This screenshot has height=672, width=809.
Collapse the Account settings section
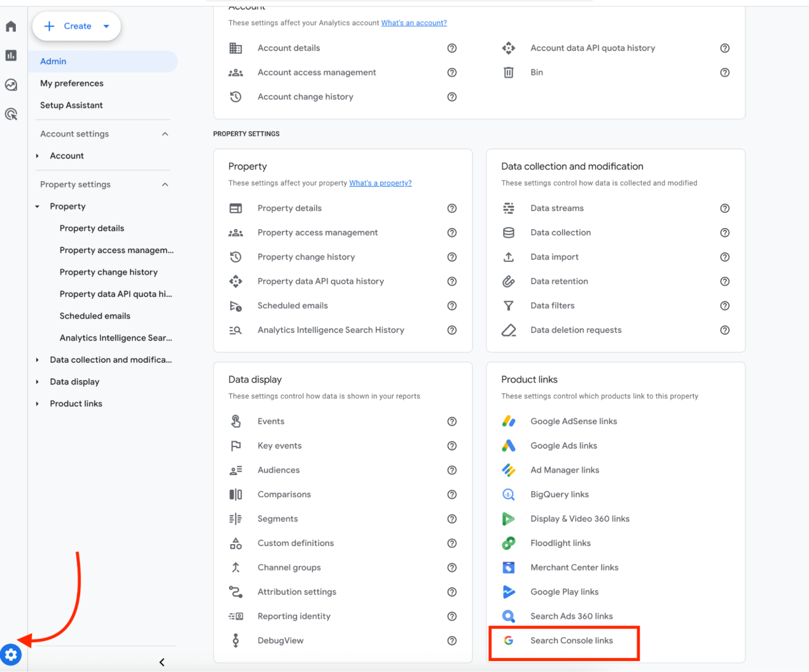(165, 134)
